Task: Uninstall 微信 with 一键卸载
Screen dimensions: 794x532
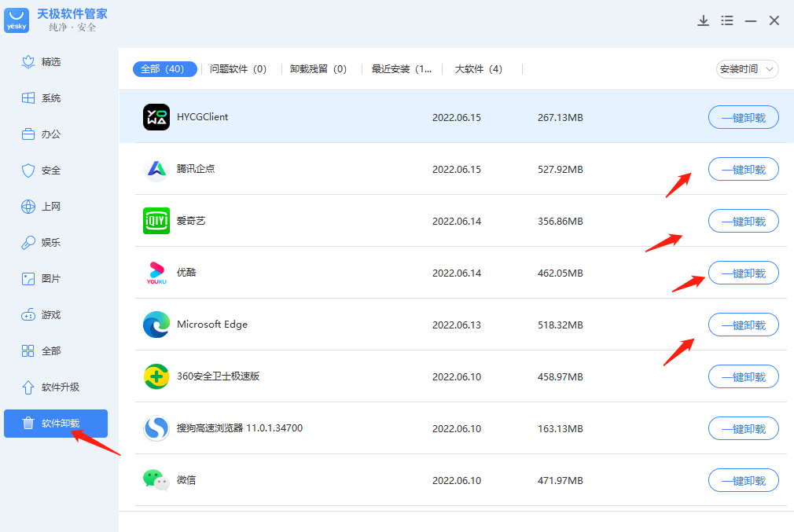Action: [744, 480]
